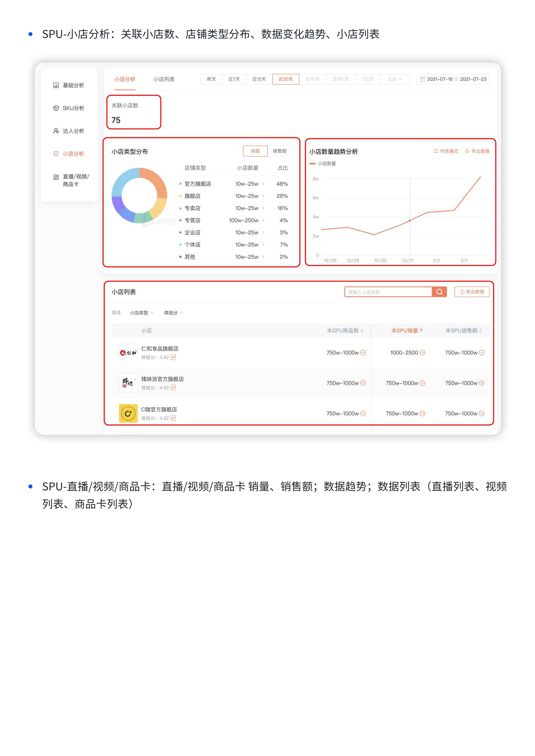Viewport: 535px width, 756px height.
Task: Click 本SPU销售额 detail icon for 仁和食品旗舰店
Action: [x=482, y=353]
